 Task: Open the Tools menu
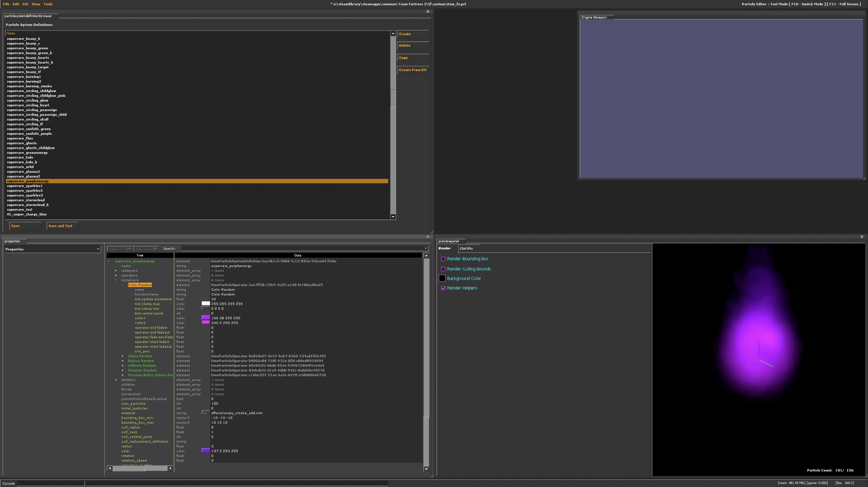tap(48, 4)
